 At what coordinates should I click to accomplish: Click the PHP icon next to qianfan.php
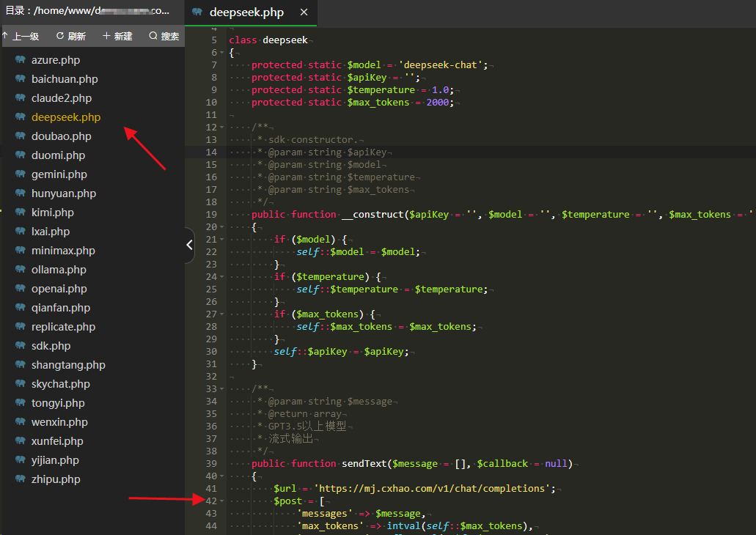21,308
